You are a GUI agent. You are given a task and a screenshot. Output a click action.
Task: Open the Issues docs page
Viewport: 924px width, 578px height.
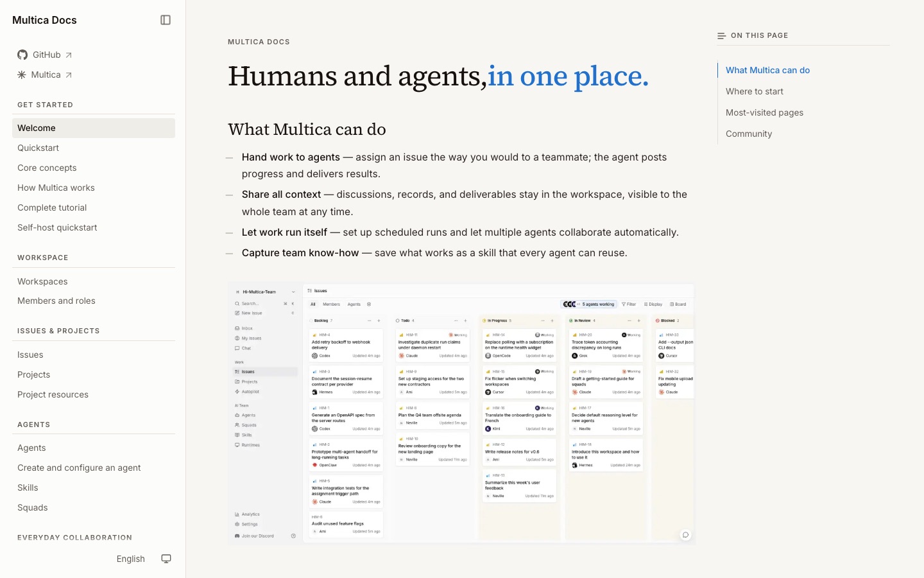(94, 355)
